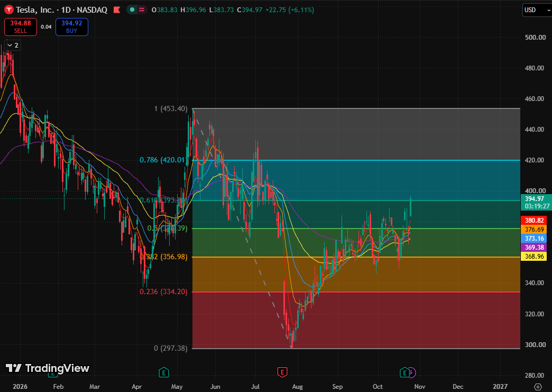Click the Dec time axis label

(458, 386)
